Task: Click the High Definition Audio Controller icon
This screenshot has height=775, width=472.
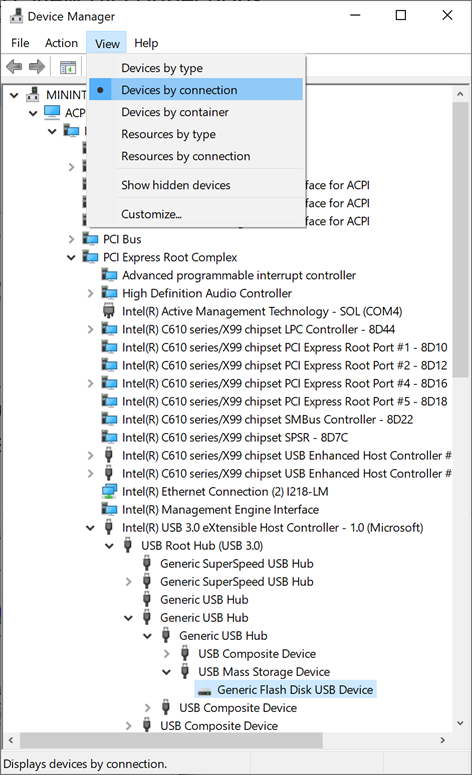Action: (x=109, y=293)
